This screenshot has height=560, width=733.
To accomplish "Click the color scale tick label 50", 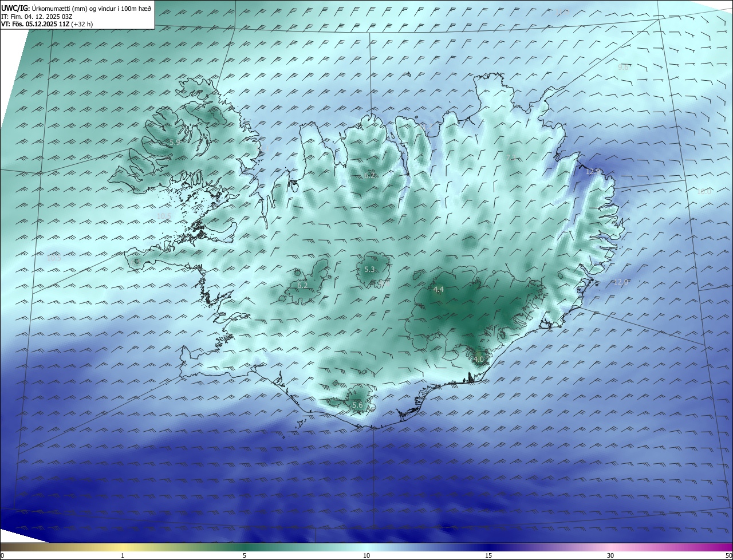I will (728, 555).
